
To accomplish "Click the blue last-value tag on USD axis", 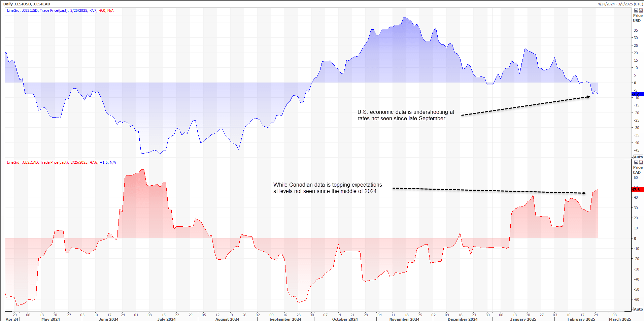I will [638, 94].
